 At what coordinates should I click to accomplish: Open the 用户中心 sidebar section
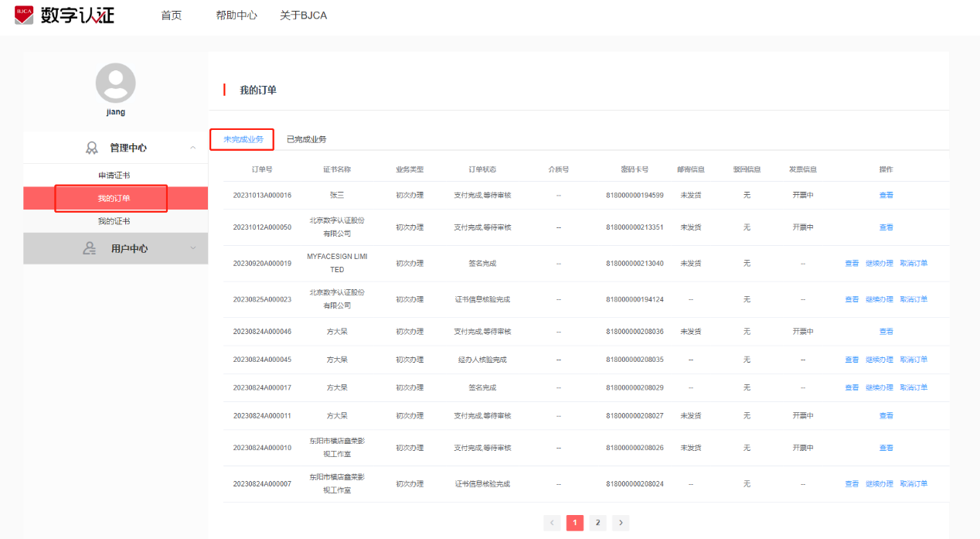coord(115,248)
